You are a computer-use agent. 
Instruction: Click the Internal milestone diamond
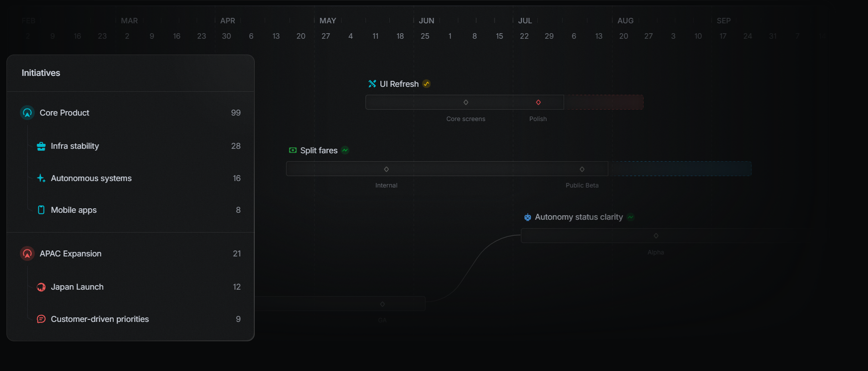pyautogui.click(x=386, y=169)
